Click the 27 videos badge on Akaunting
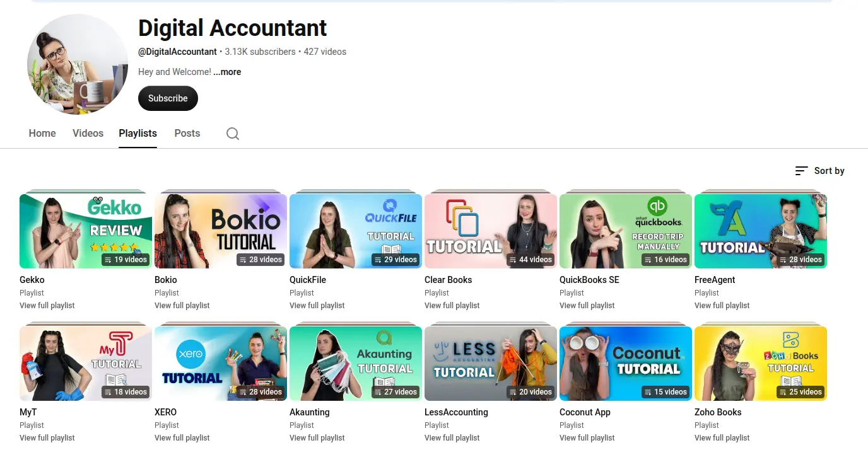The width and height of the screenshot is (868, 450). [x=396, y=392]
